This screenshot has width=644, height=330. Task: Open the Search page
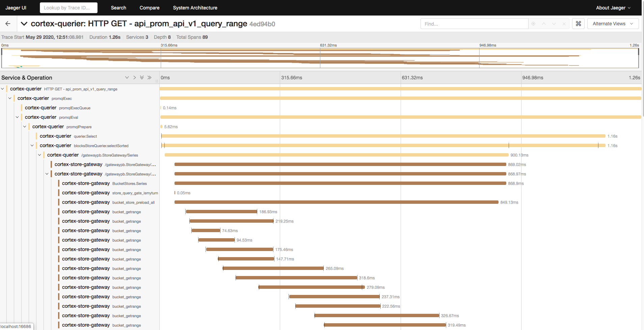point(118,8)
